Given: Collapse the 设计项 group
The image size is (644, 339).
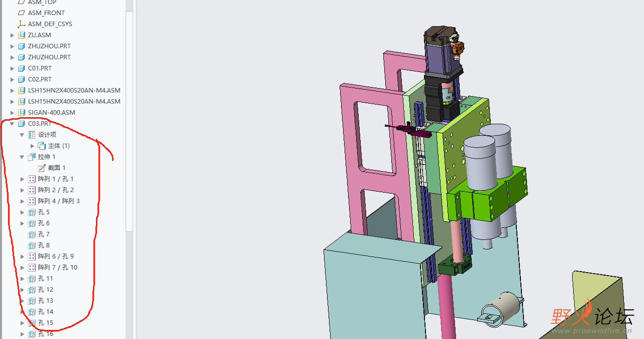Looking at the screenshot, I should point(22,135).
